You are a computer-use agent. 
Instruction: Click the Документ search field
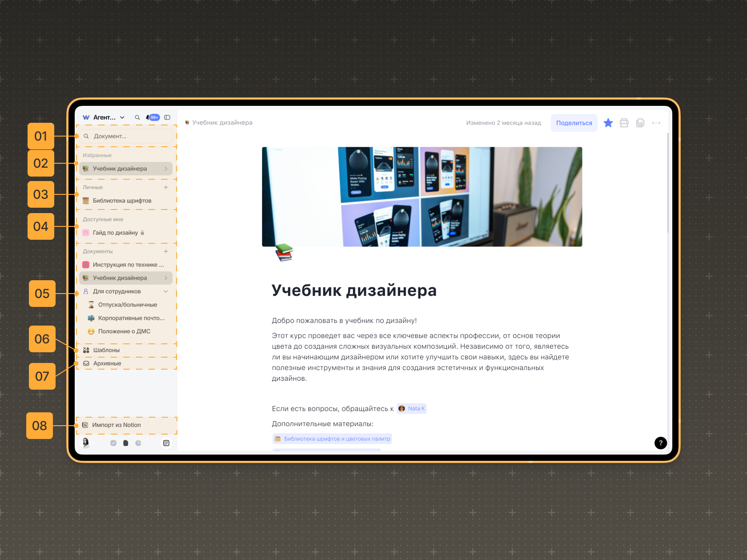coord(127,136)
